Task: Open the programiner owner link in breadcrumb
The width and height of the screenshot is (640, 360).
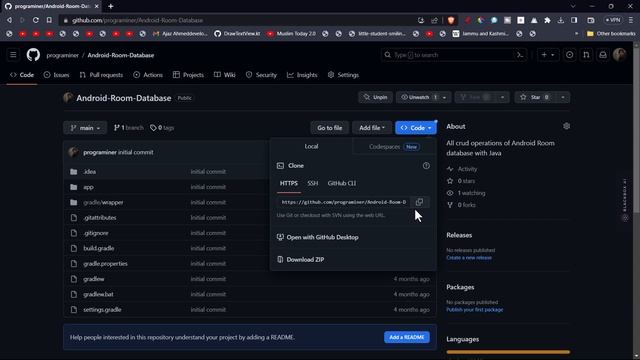Action: click(62, 55)
